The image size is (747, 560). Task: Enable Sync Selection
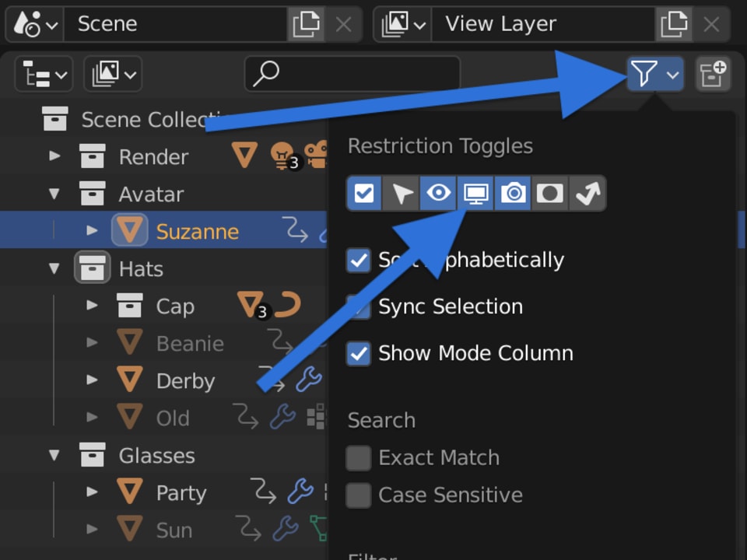[359, 307]
